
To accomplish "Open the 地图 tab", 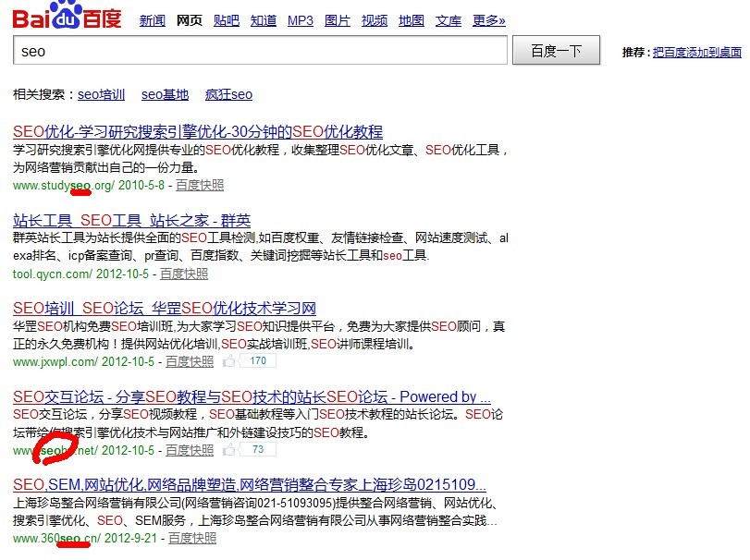I will coord(412,20).
